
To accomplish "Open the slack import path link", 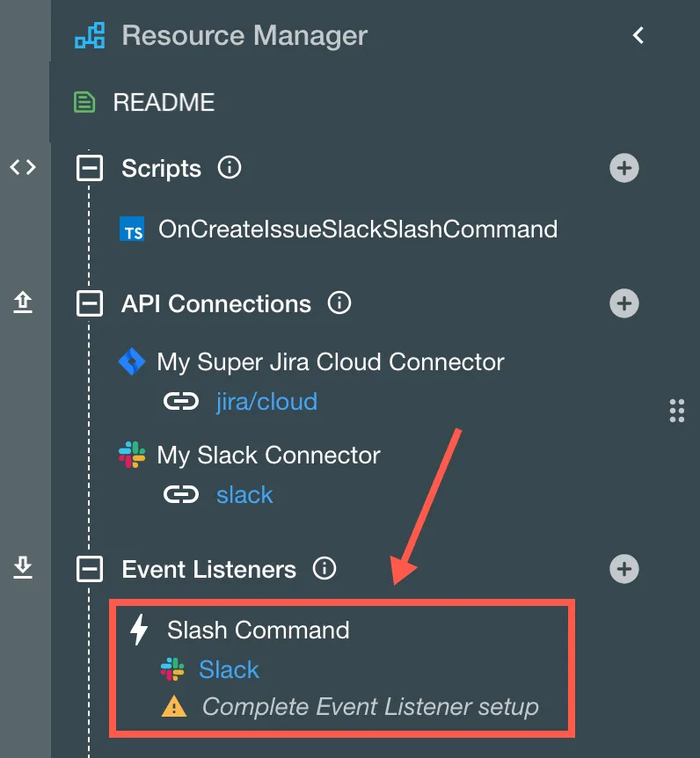I will tap(244, 495).
